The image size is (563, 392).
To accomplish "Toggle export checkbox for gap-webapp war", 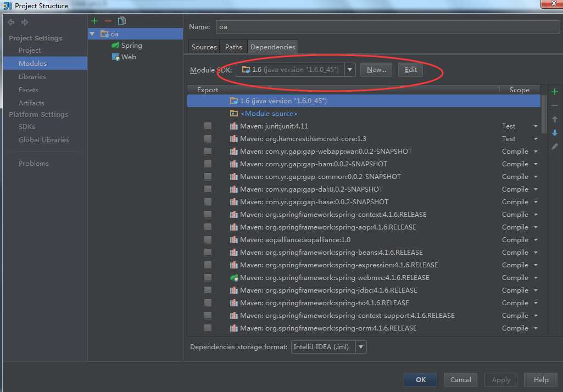I will [208, 151].
